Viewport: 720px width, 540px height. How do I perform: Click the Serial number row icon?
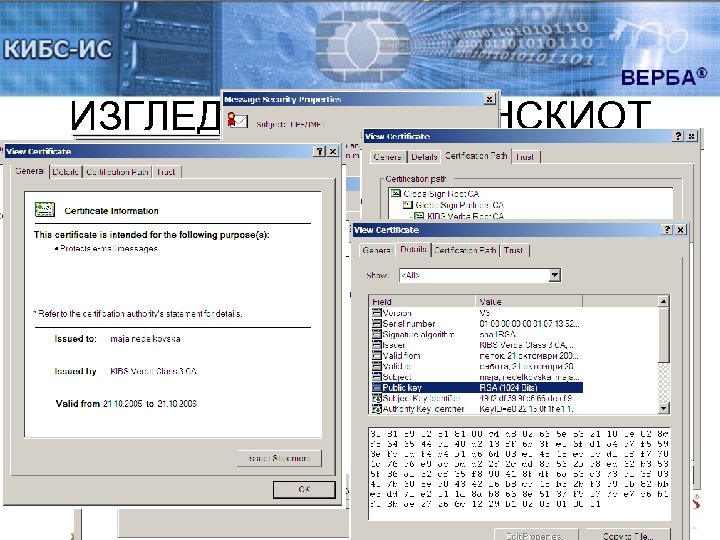[x=377, y=323]
